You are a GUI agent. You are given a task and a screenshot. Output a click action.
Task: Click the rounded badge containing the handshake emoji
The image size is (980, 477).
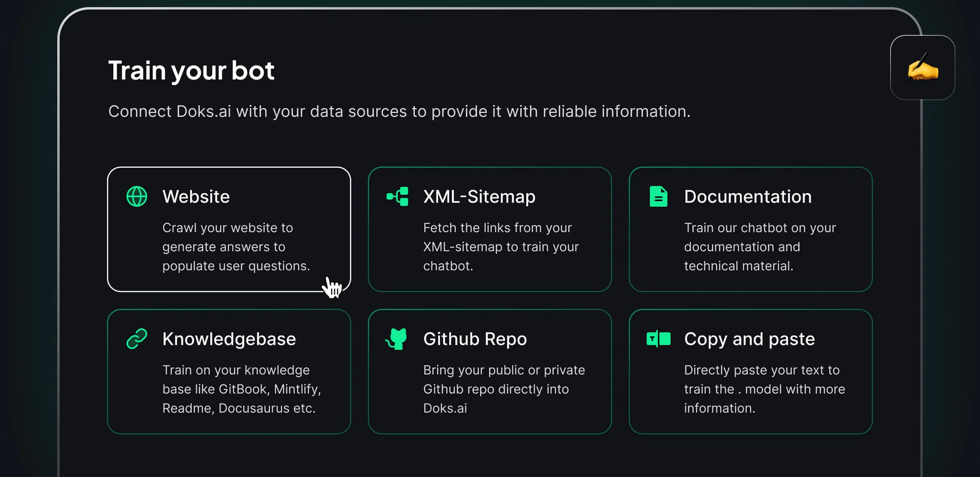pyautogui.click(x=922, y=68)
